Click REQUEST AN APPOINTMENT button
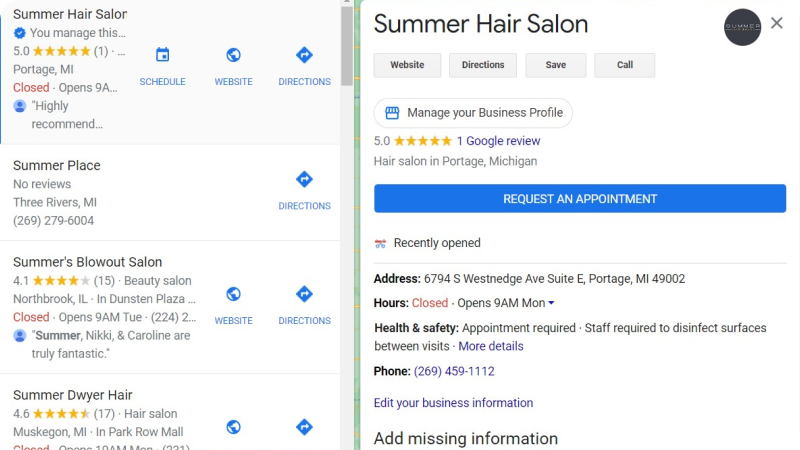 coord(580,198)
